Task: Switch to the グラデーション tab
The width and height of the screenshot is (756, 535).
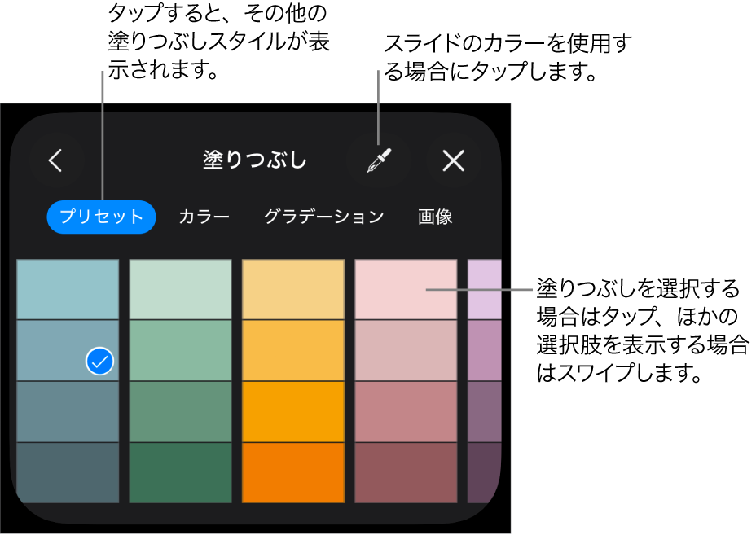Action: tap(324, 216)
